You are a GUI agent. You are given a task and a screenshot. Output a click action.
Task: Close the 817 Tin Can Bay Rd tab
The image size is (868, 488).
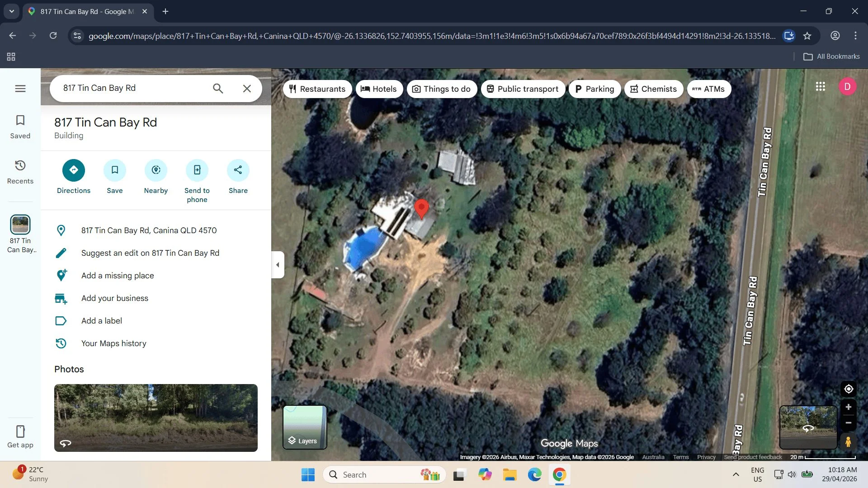click(x=145, y=12)
